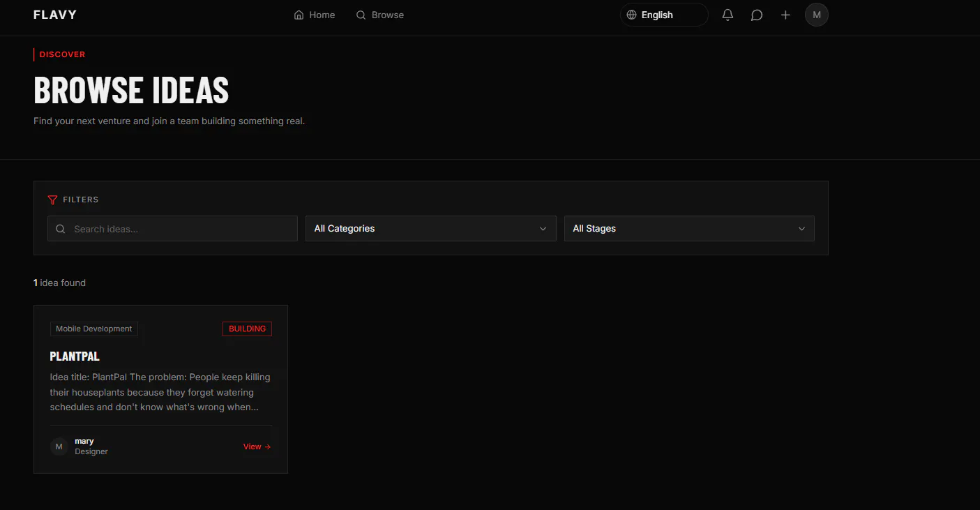Open messages chat bubble icon
Viewport: 980px width, 510px height.
(757, 15)
